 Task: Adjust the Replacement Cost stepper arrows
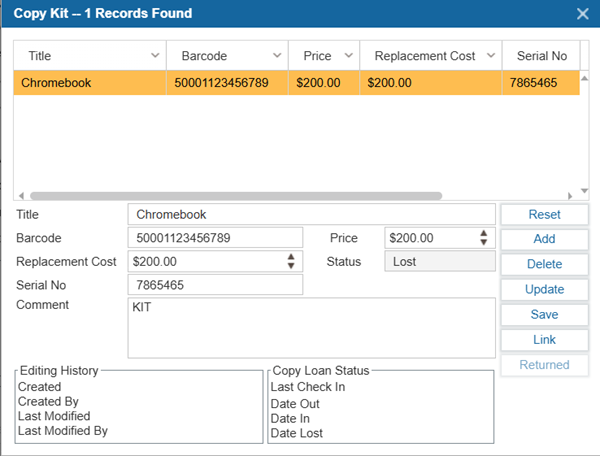[x=291, y=261]
